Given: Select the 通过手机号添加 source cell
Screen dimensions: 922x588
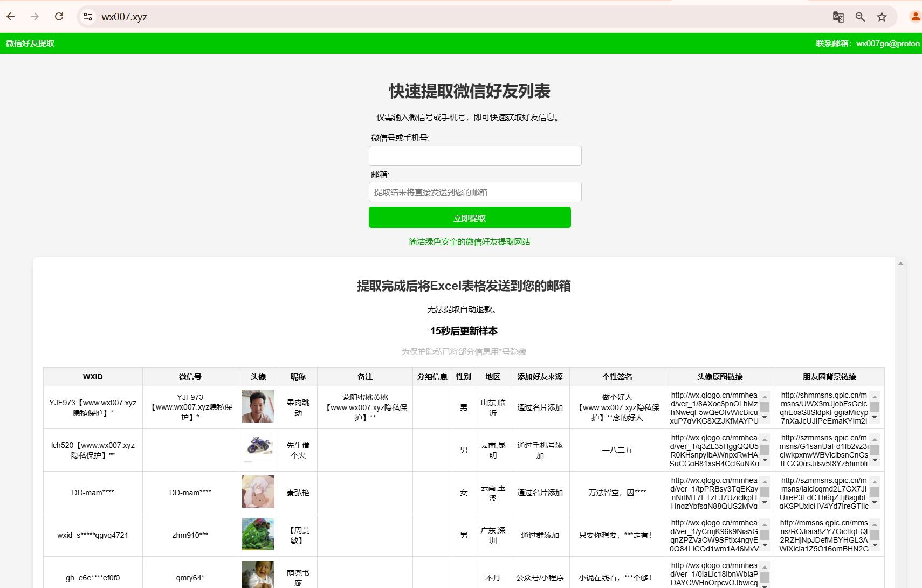Looking at the screenshot, I should click(540, 450).
